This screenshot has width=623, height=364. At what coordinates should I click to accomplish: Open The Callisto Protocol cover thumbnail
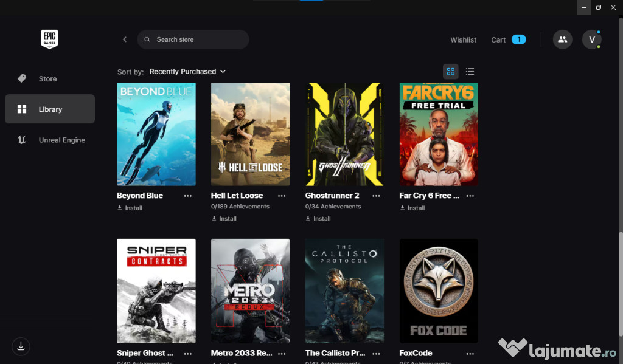(344, 291)
